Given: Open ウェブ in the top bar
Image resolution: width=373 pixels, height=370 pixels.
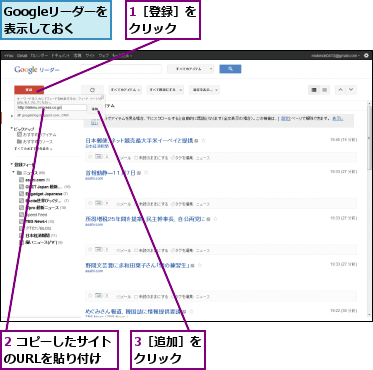Looking at the screenshot, I should click(103, 55).
